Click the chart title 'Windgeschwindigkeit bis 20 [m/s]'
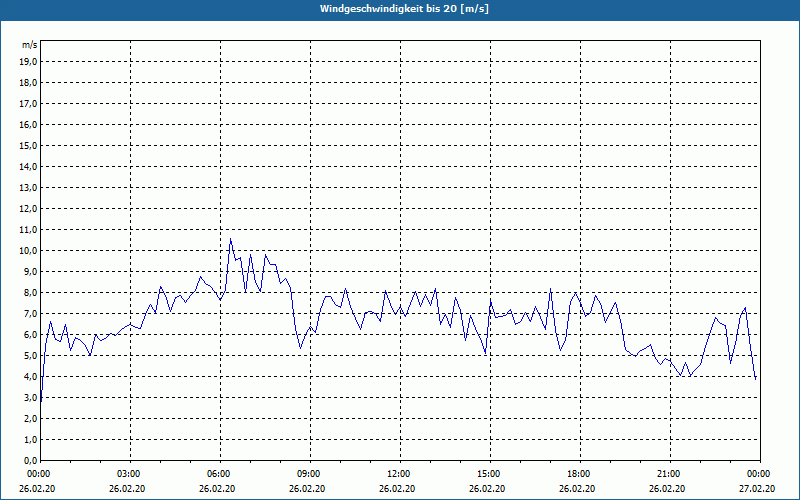This screenshot has height=500, width=800. tap(404, 9)
